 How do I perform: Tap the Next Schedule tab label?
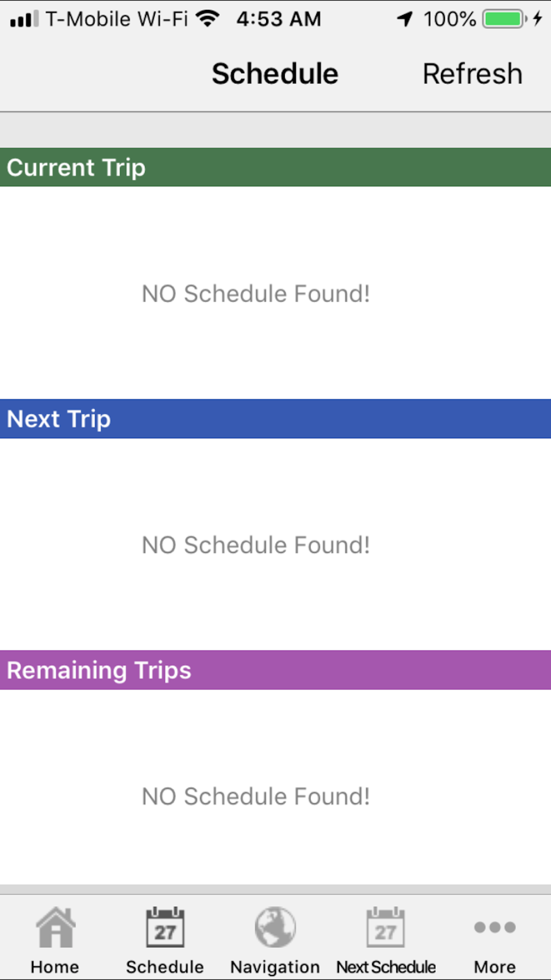[x=386, y=967]
